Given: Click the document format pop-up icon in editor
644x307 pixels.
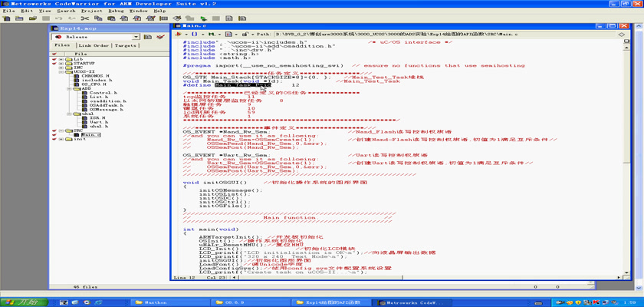Looking at the screenshot, I should tap(228, 34).
